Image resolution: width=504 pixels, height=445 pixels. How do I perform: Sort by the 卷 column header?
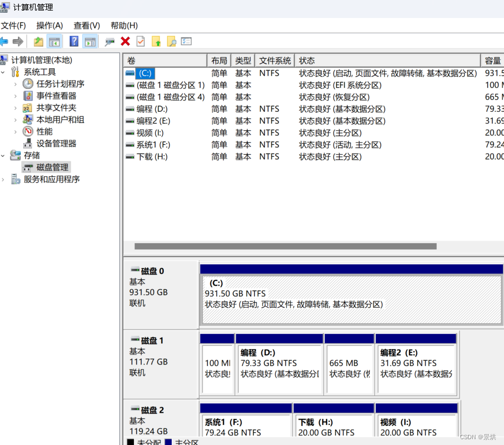tap(165, 60)
